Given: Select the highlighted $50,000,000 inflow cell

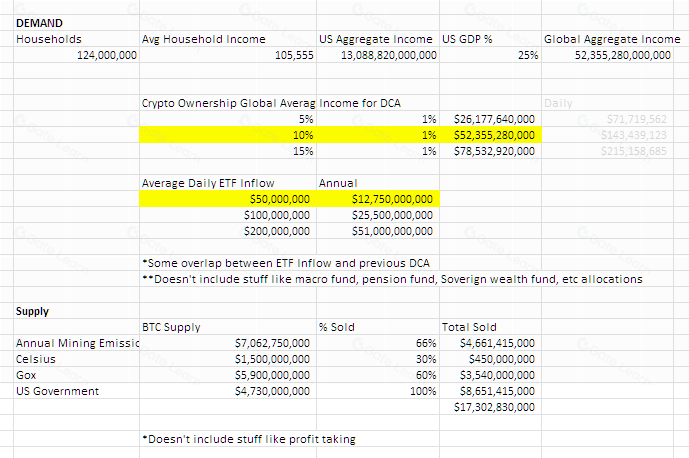Looking at the screenshot, I should 228,199.
